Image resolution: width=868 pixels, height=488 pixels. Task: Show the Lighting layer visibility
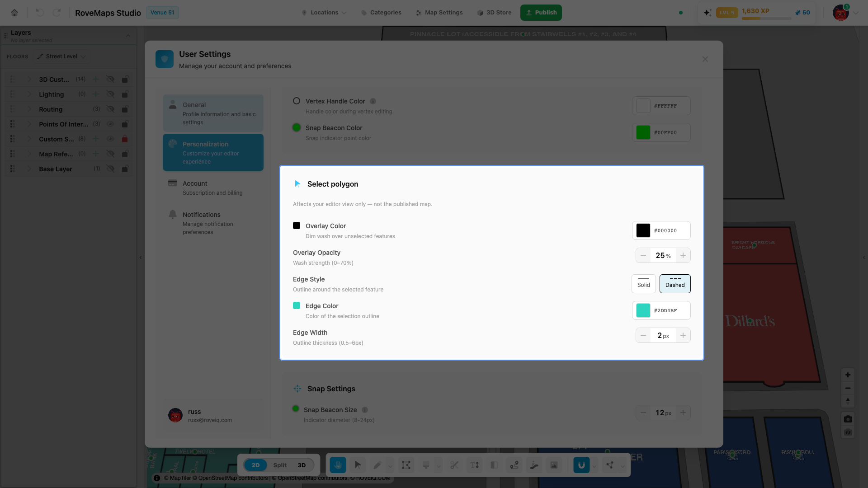coord(110,94)
